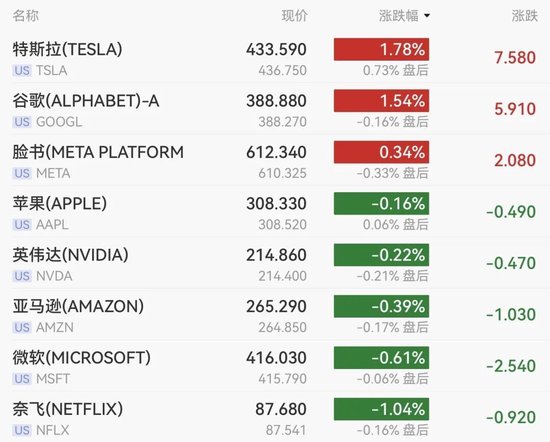Screen dimensions: 550x442
Task: Open the 微软(MICROSOFT) stock details
Action: [275, 367]
